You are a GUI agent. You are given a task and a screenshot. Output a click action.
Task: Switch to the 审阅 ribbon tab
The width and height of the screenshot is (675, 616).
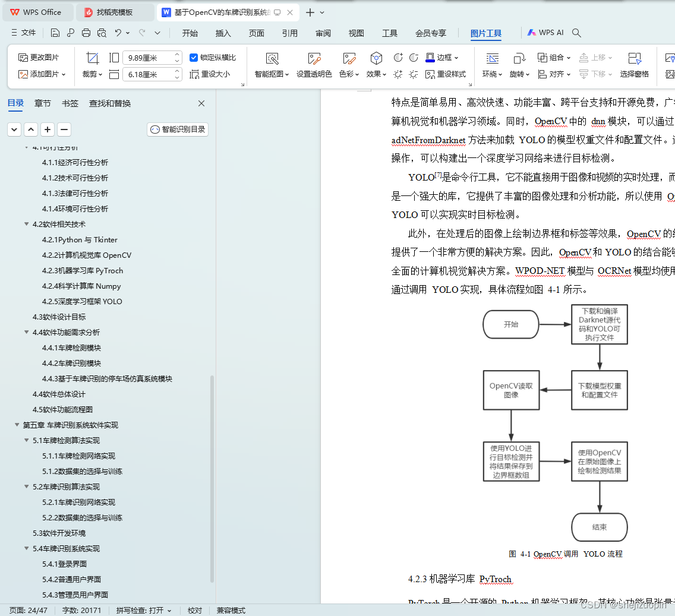pos(323,33)
